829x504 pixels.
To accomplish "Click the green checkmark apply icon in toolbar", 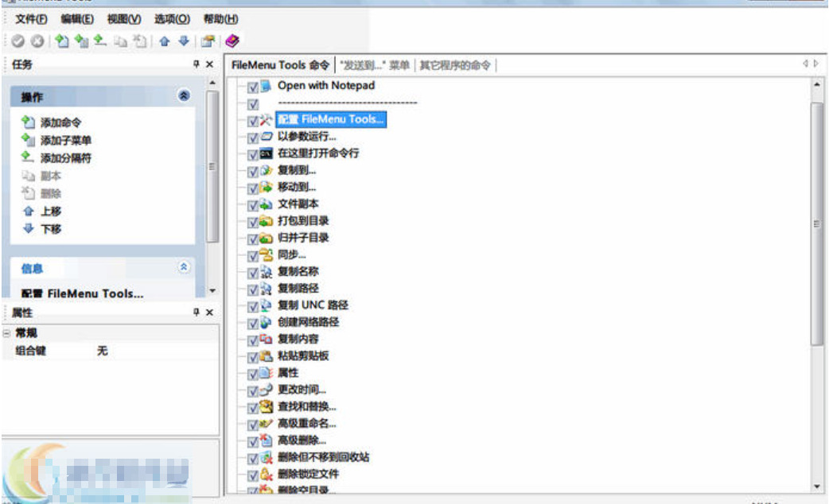I will point(18,41).
